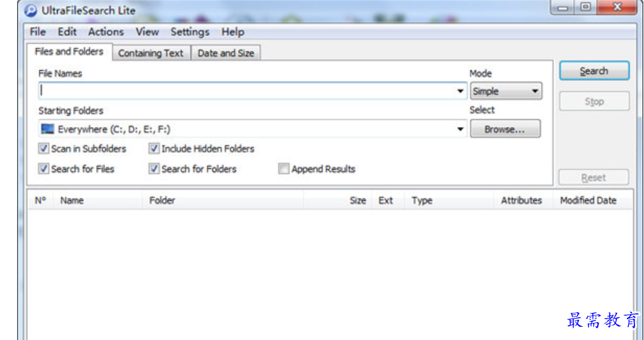Sort results by the Type column header
This screenshot has width=644, height=340.
point(449,200)
